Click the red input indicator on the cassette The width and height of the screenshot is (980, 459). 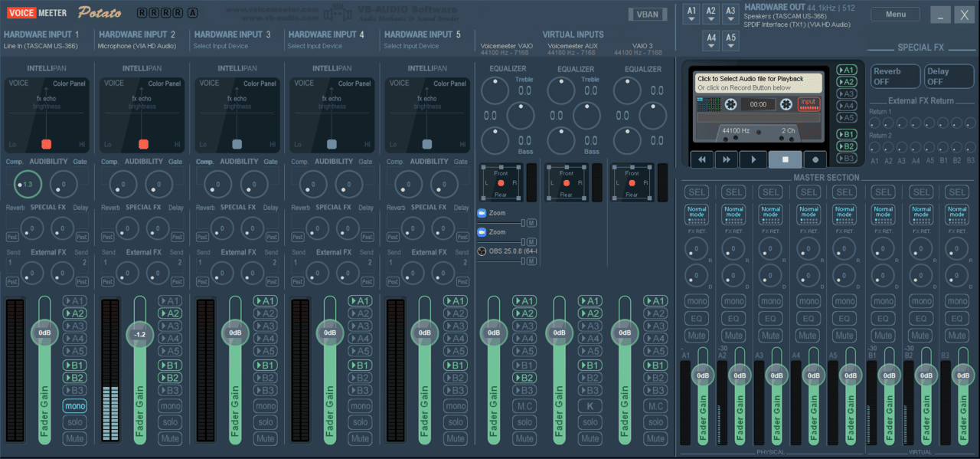tap(808, 103)
